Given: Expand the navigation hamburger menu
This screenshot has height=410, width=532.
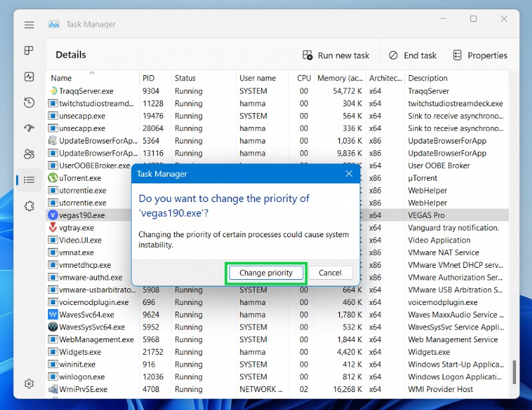Looking at the screenshot, I should 29,25.
